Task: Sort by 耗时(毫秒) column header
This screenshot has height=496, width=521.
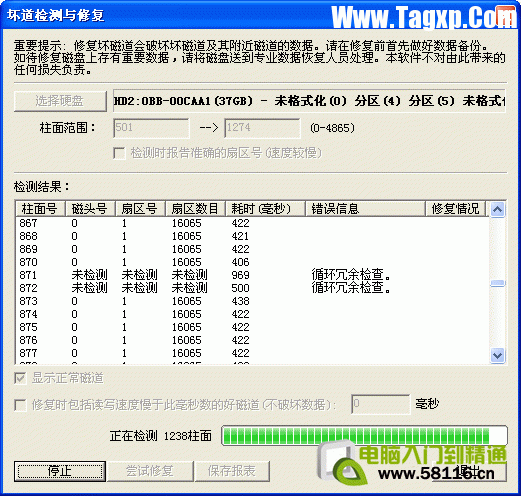Action: (265, 209)
